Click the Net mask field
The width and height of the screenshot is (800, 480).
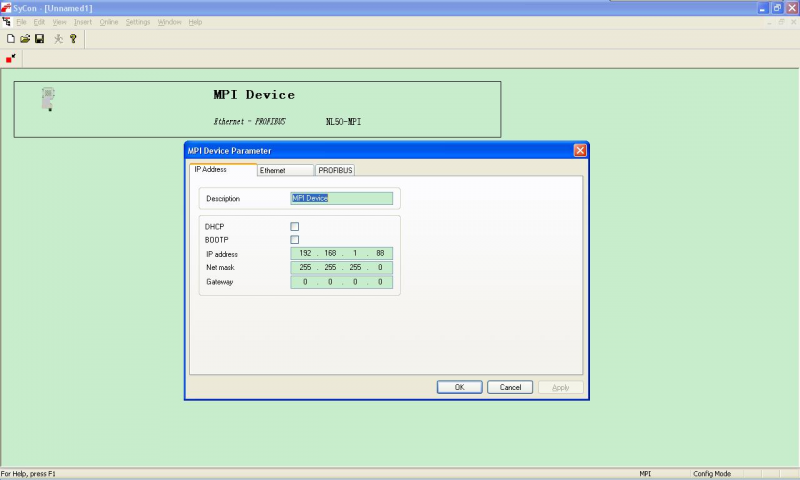point(341,268)
